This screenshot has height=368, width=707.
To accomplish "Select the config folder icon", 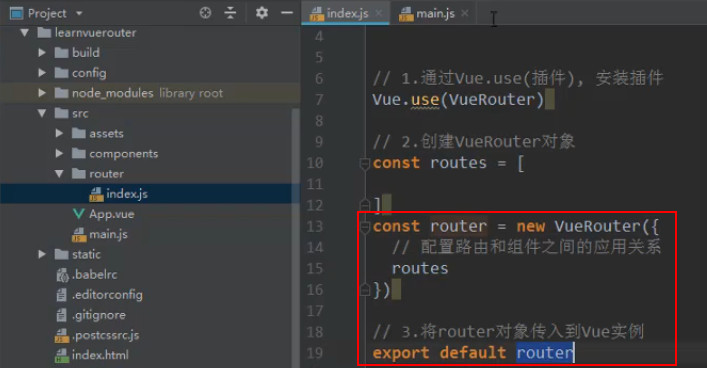I will [x=61, y=73].
